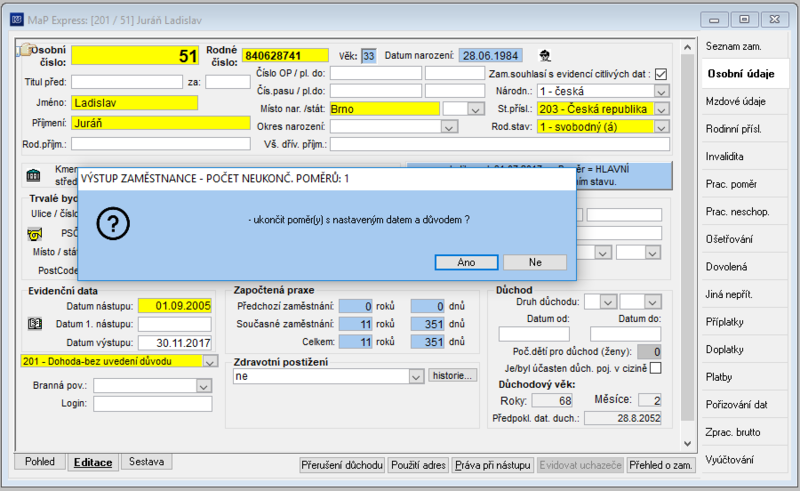Click the historie... button
Image resolution: width=800 pixels, height=491 pixels.
click(x=453, y=376)
